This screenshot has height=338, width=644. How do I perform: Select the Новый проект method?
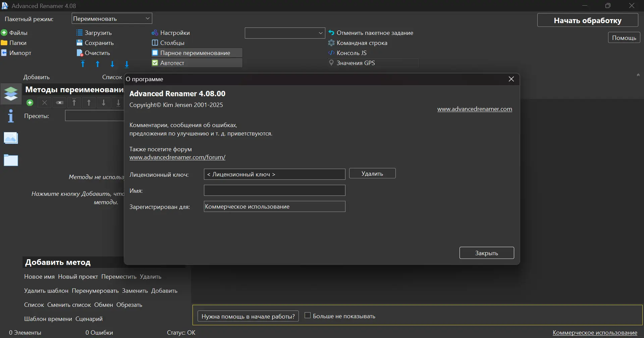(x=78, y=277)
